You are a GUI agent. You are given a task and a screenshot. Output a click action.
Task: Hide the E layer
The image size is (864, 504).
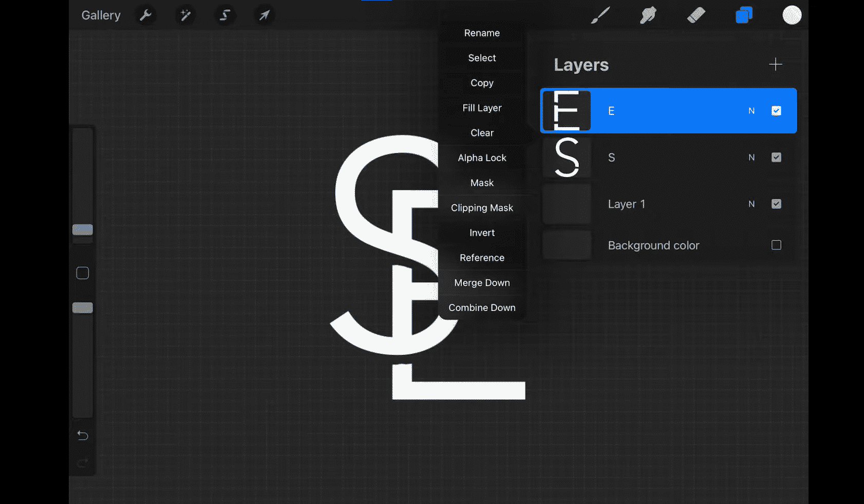click(776, 111)
